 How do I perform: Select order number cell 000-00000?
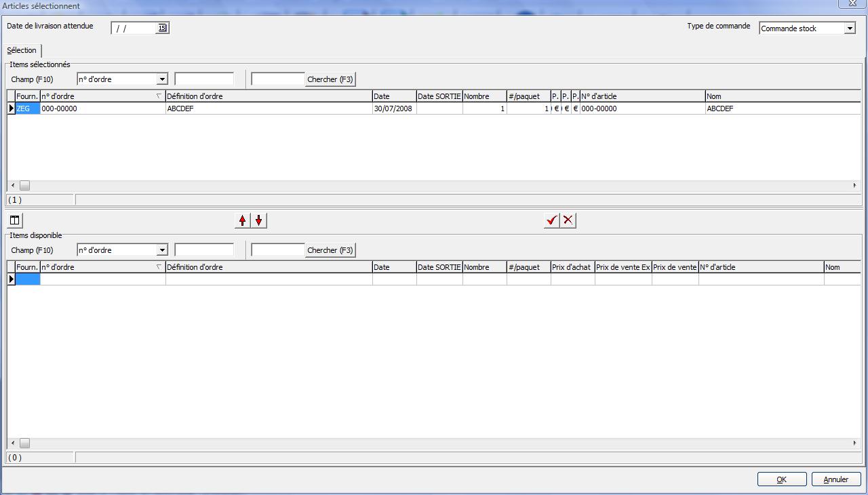[103, 108]
